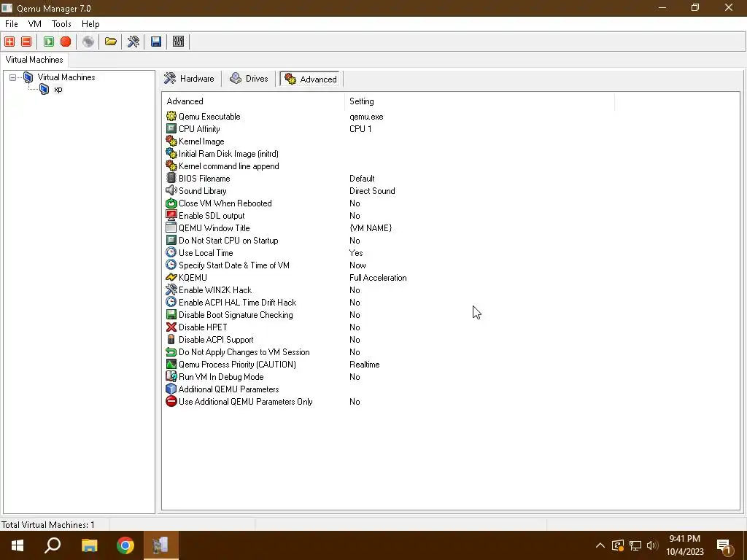Click the Direct Sound setting value

pyautogui.click(x=372, y=190)
